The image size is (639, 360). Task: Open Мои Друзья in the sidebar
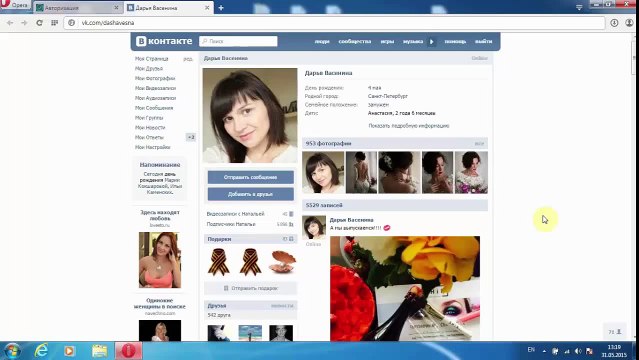click(149, 68)
